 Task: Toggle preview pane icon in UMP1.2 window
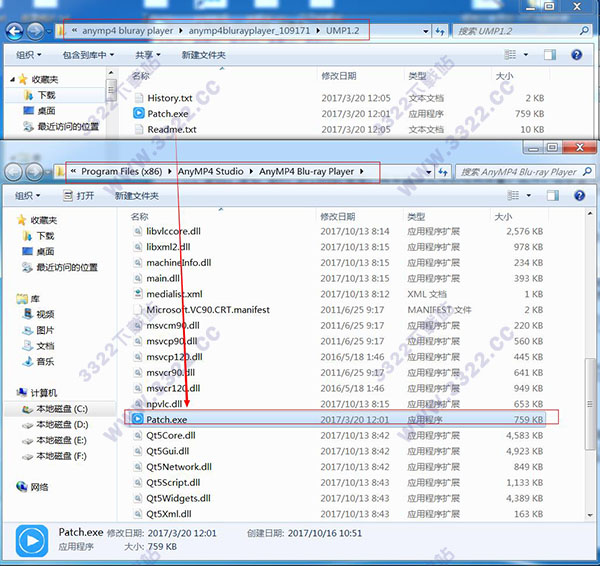(x=550, y=55)
